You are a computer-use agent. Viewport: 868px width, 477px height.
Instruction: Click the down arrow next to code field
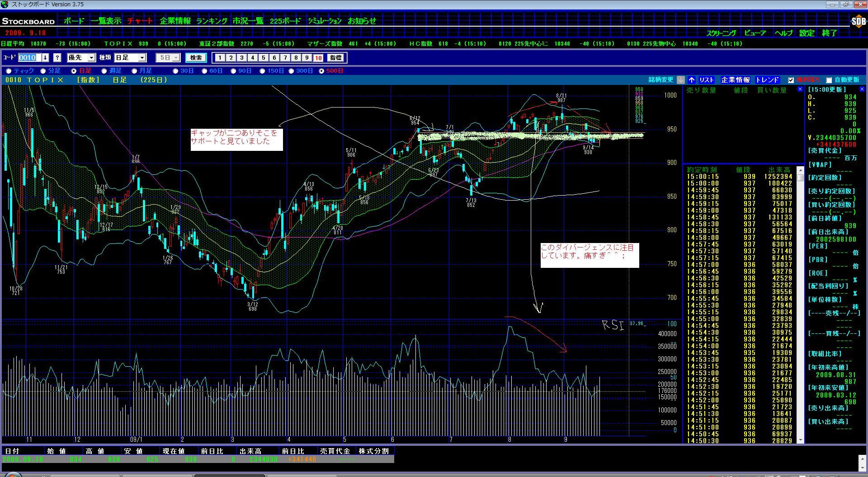(x=45, y=58)
